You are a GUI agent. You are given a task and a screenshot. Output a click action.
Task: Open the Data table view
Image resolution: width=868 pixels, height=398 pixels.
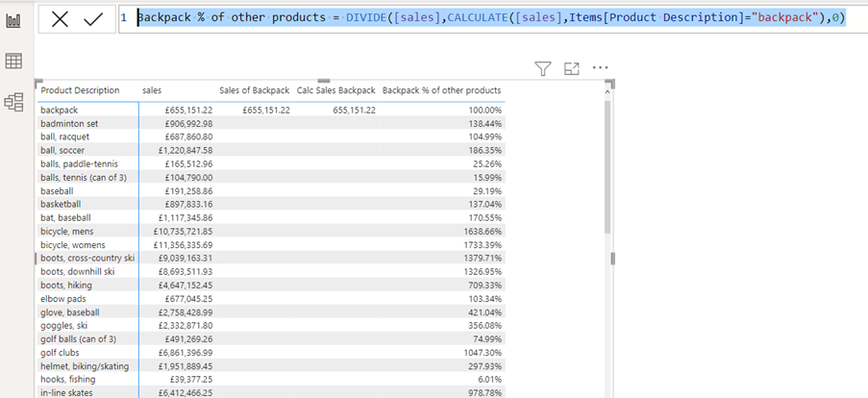(x=13, y=62)
